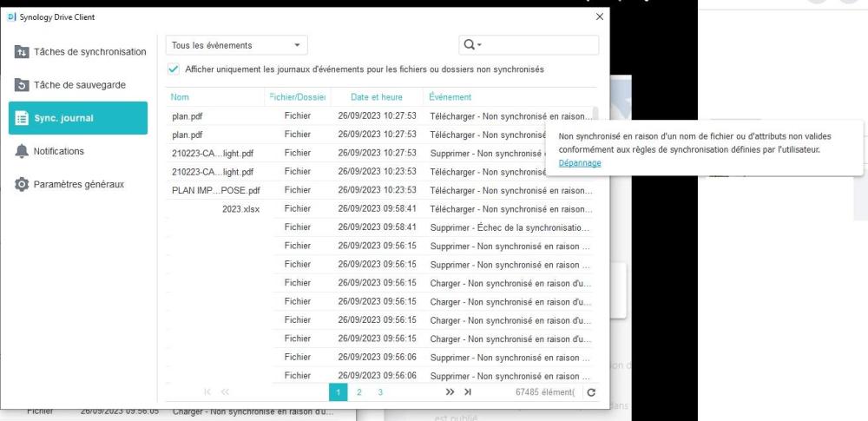Click the Supprimer - Échec de la synchronisation event
Image resolution: width=868 pixels, height=421 pixels.
(x=510, y=227)
